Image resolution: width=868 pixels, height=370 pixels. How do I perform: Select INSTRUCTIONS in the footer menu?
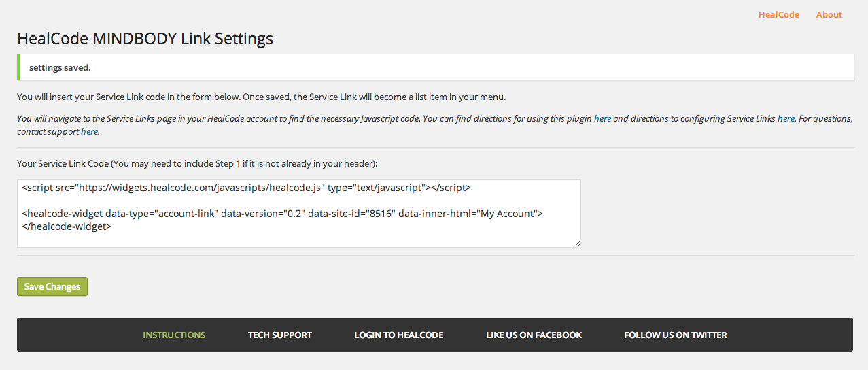coord(174,335)
